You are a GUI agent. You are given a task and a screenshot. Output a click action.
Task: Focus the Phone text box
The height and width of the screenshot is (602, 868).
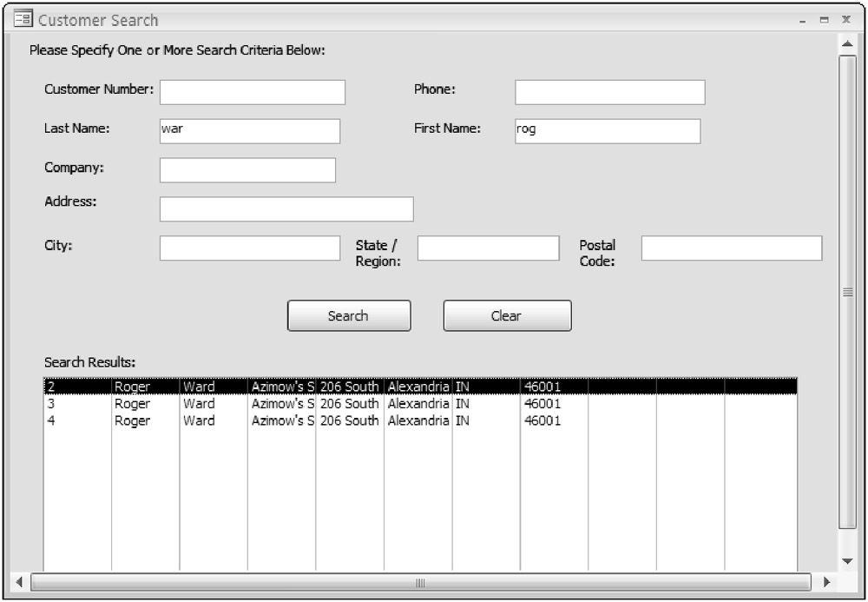[609, 92]
